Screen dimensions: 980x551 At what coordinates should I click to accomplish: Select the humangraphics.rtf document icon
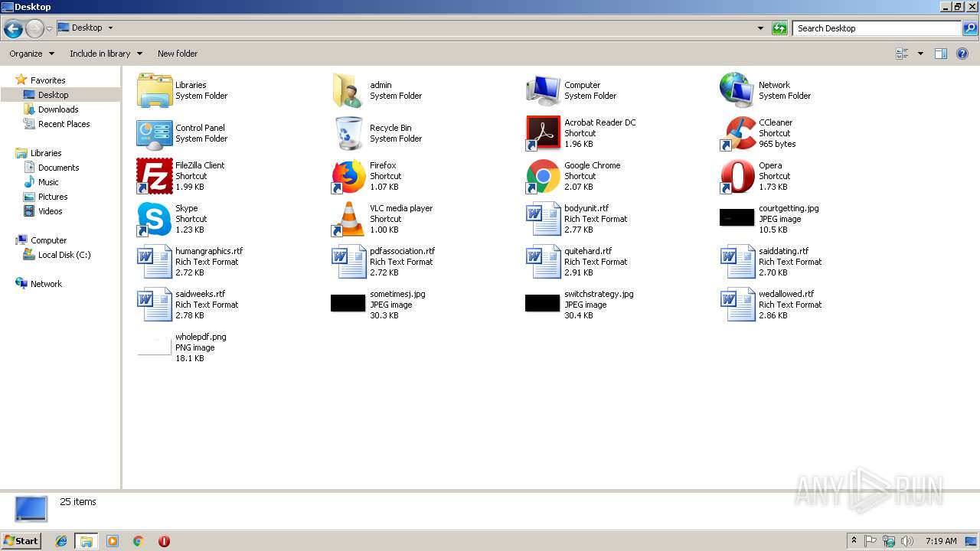click(155, 262)
